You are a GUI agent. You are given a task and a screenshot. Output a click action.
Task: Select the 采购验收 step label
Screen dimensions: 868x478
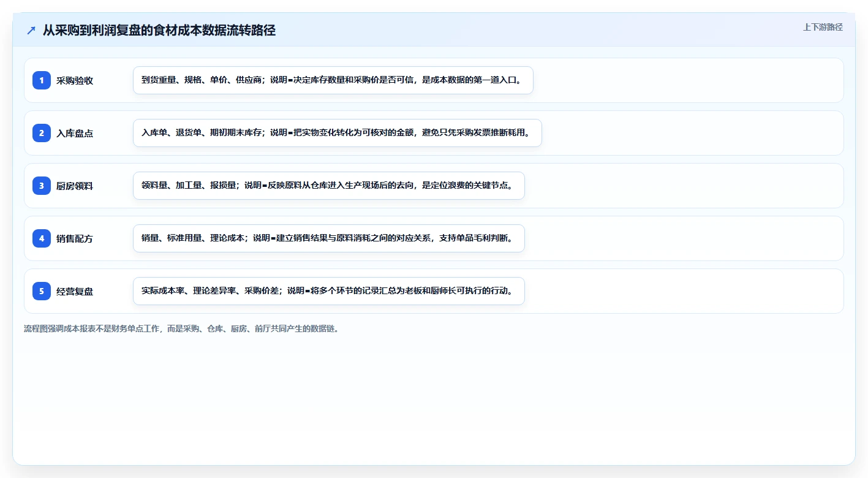75,80
